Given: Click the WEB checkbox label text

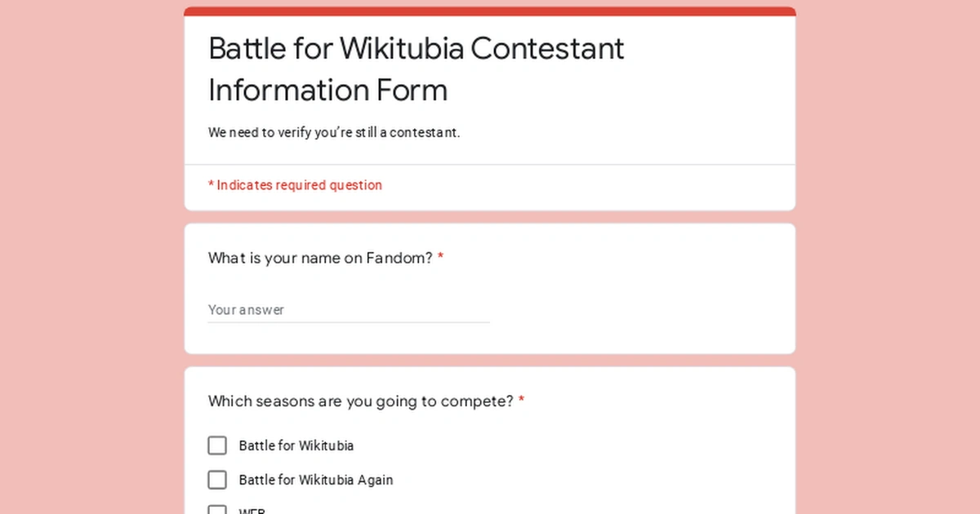Looking at the screenshot, I should point(252,511).
